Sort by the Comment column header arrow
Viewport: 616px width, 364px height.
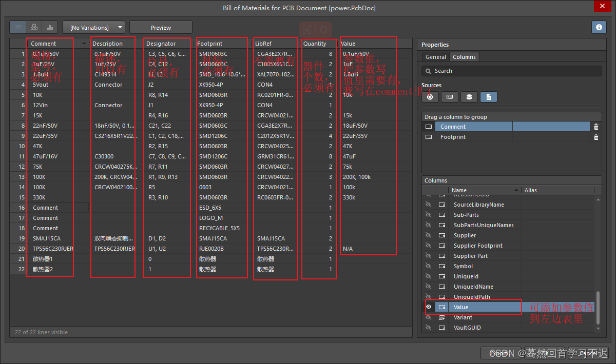pyautogui.click(x=84, y=44)
